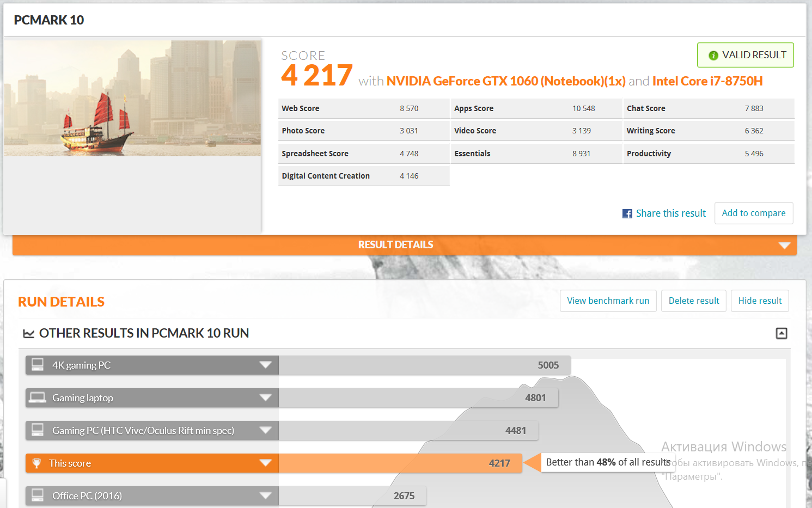
Task: Click the junk boat benchmark thumbnail
Action: tap(132, 98)
